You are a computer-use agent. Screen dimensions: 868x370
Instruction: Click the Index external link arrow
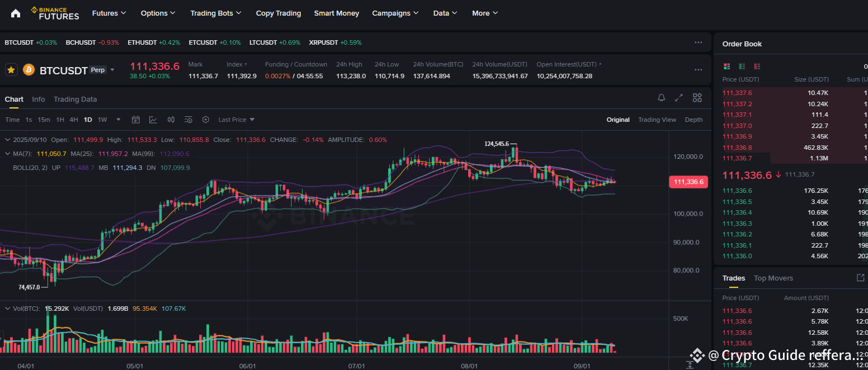coord(246,64)
